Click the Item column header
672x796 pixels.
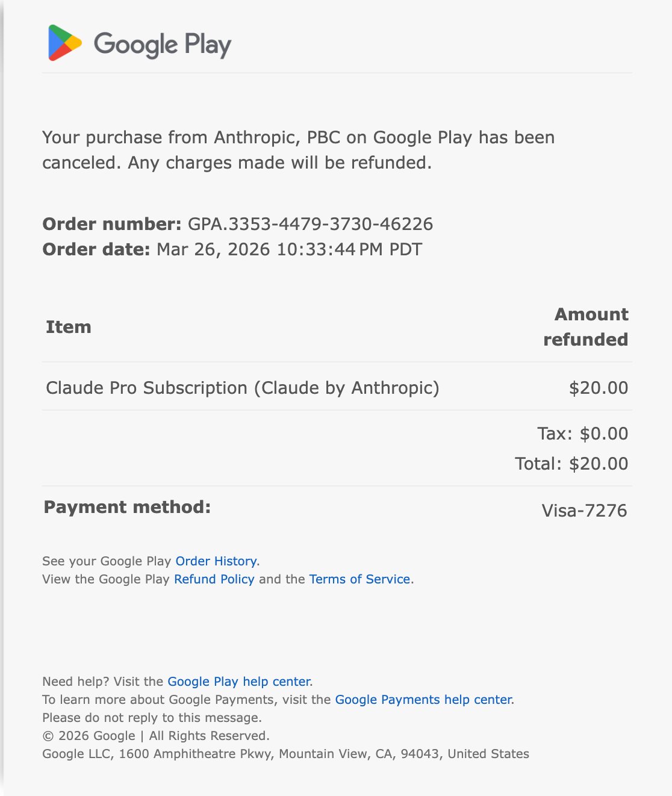click(69, 327)
